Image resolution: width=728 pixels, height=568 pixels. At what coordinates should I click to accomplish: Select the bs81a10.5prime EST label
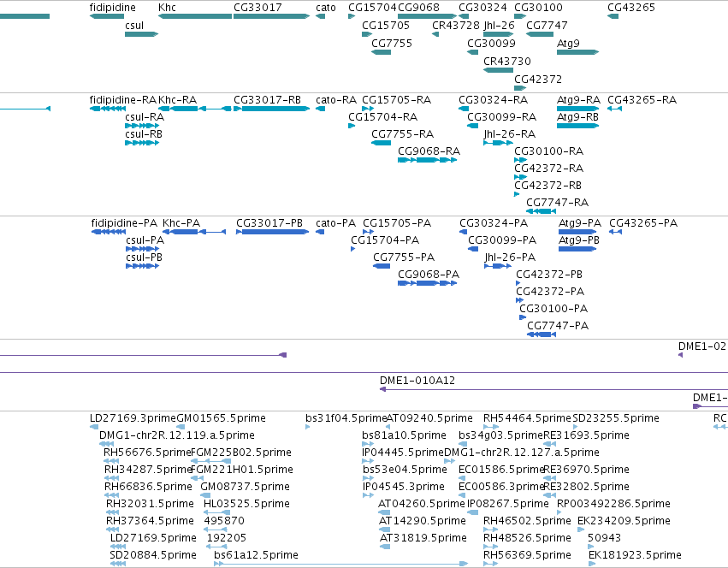(x=404, y=435)
